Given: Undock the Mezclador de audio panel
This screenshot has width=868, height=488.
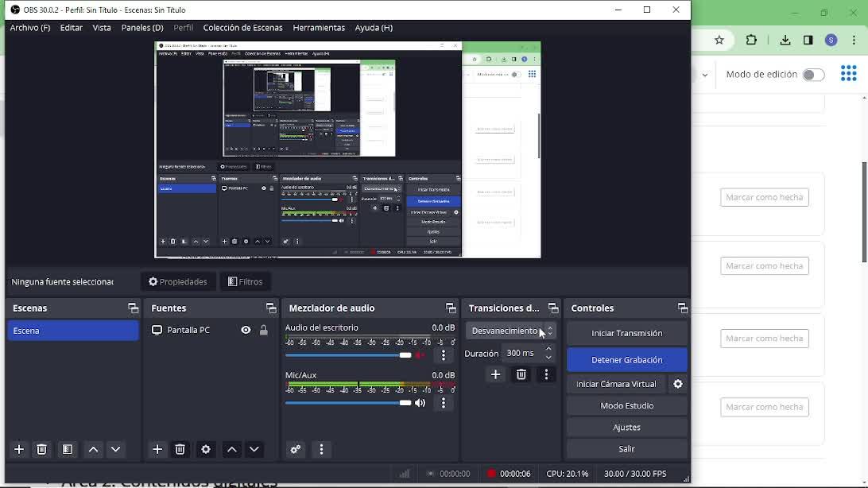Looking at the screenshot, I should (x=451, y=308).
